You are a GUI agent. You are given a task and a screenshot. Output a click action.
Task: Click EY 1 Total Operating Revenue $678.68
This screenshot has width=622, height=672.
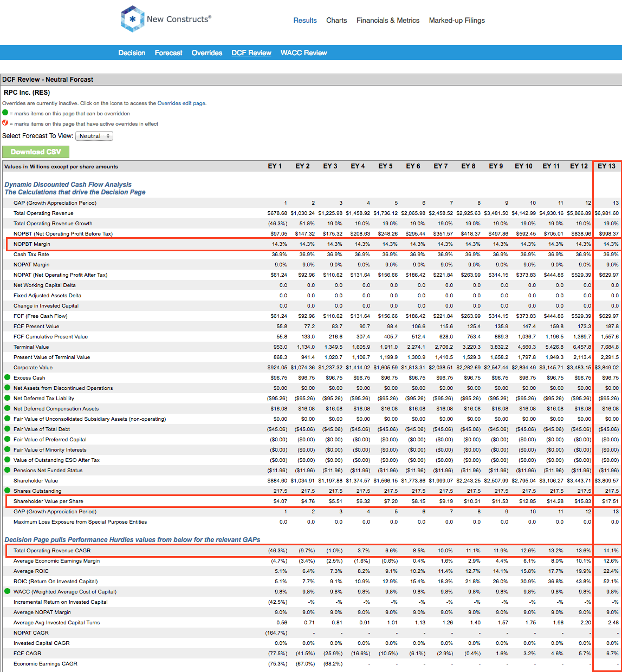tap(277, 213)
